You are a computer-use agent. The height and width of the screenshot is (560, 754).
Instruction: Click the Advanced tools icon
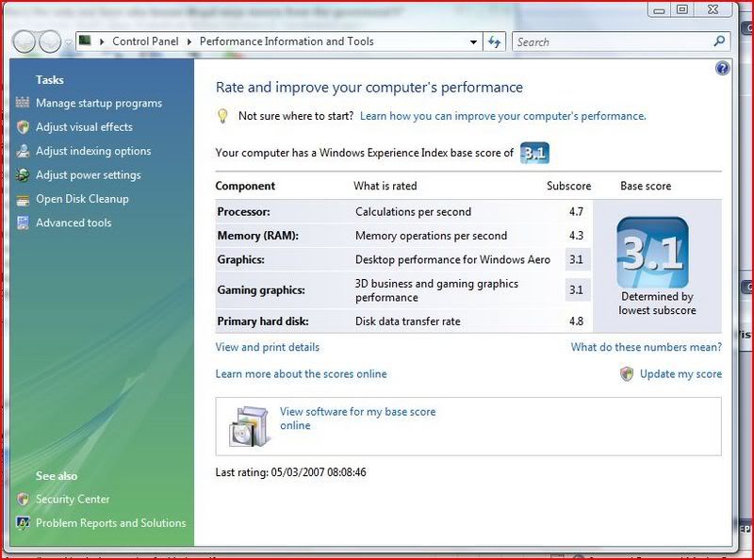click(x=23, y=222)
